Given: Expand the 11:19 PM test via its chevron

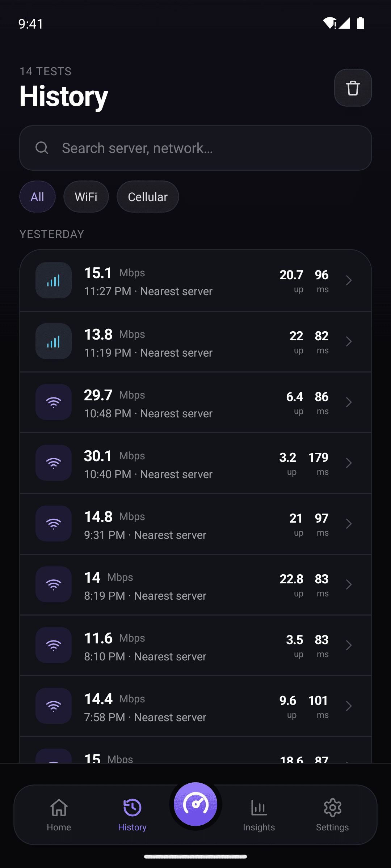Looking at the screenshot, I should click(x=349, y=341).
